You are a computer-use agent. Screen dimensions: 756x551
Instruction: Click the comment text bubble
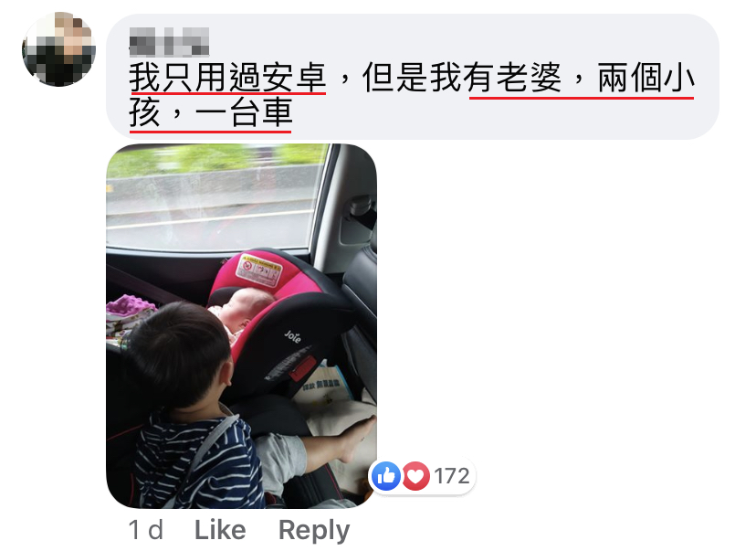(x=412, y=77)
